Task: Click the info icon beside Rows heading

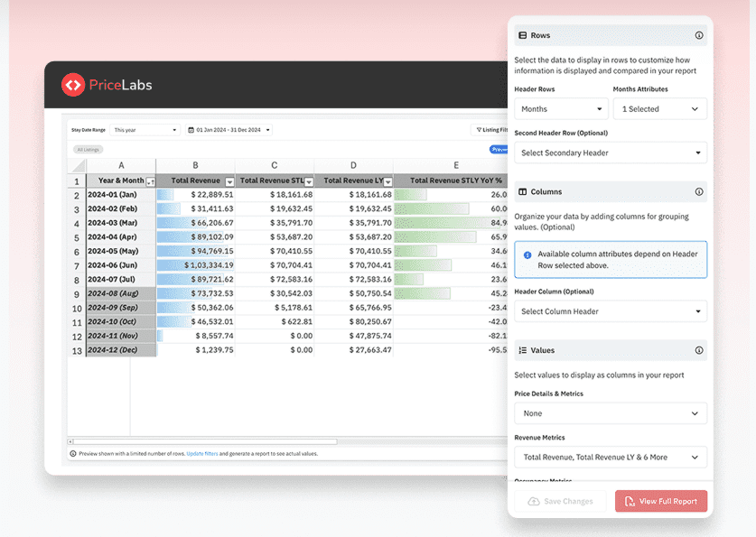Action: (698, 35)
